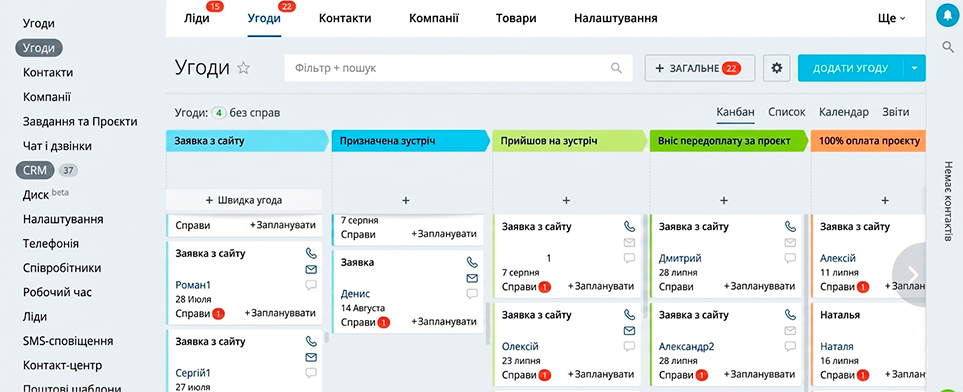Open Робочий час in sidebar

[57, 292]
